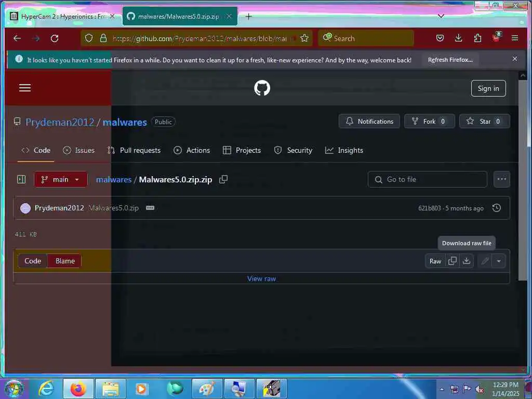Launch Windows Media Player from taskbar

pyautogui.click(x=141, y=389)
